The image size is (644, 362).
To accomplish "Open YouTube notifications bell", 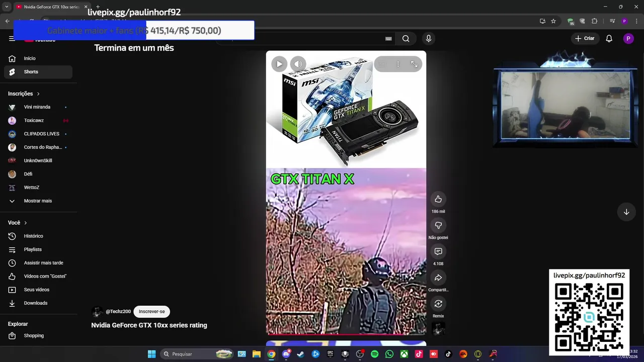I will [x=609, y=39].
